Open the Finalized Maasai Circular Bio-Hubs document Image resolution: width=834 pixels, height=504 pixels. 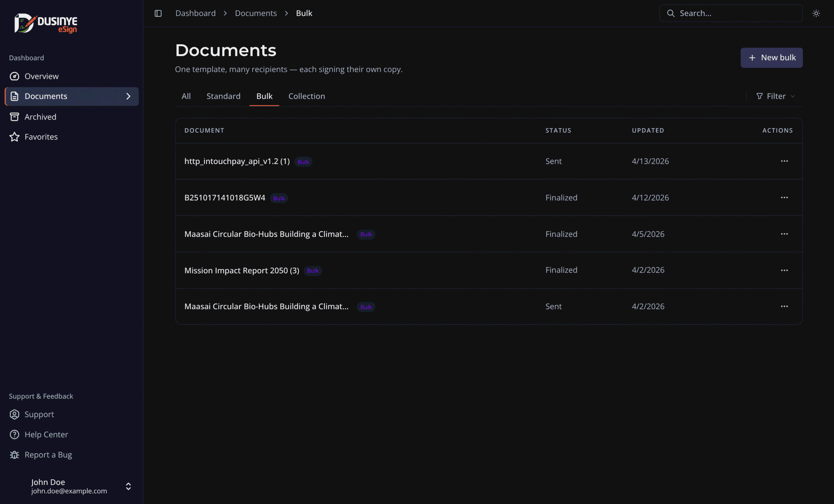266,234
